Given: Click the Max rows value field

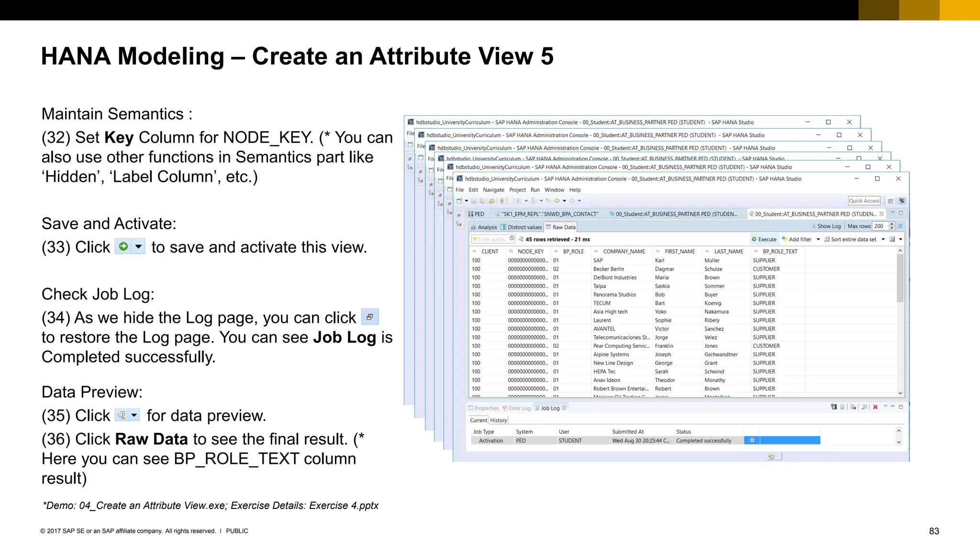Looking at the screenshot, I should [x=880, y=226].
